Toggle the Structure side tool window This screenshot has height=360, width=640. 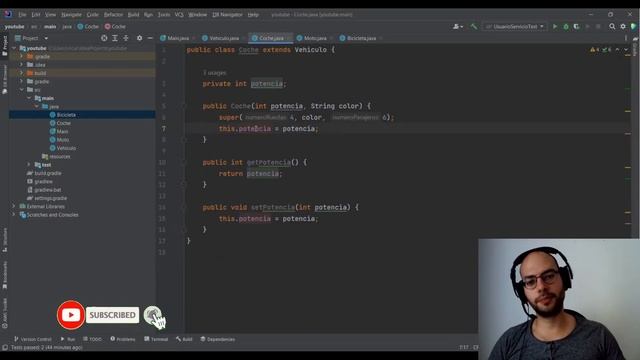point(4,240)
